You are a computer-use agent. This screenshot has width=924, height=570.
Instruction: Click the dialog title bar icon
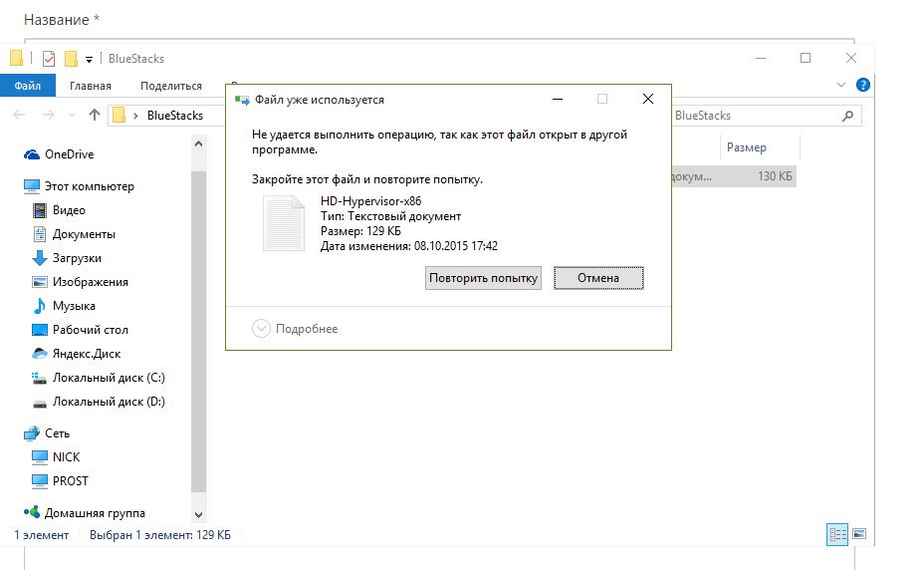tap(242, 101)
